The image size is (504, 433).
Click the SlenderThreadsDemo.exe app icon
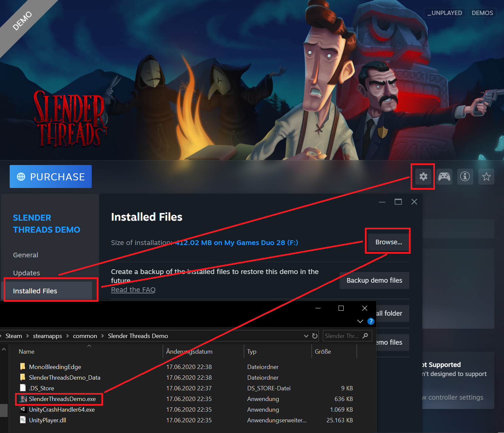point(23,399)
